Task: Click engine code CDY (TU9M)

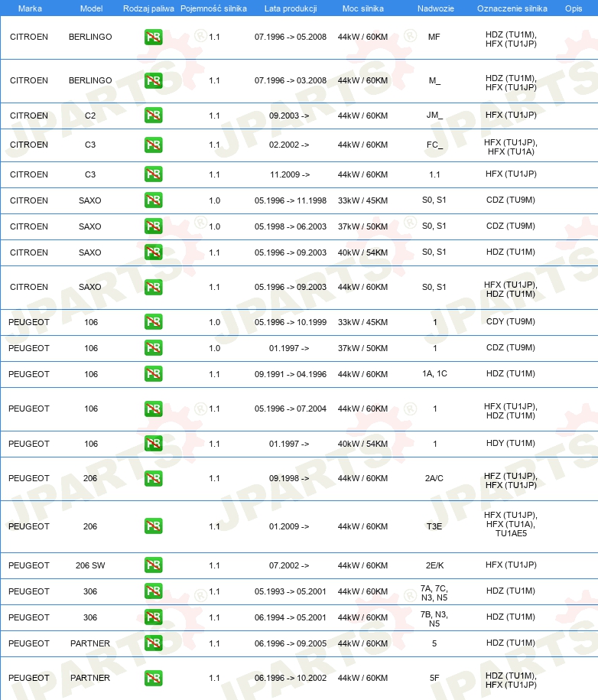Action: [x=511, y=321]
